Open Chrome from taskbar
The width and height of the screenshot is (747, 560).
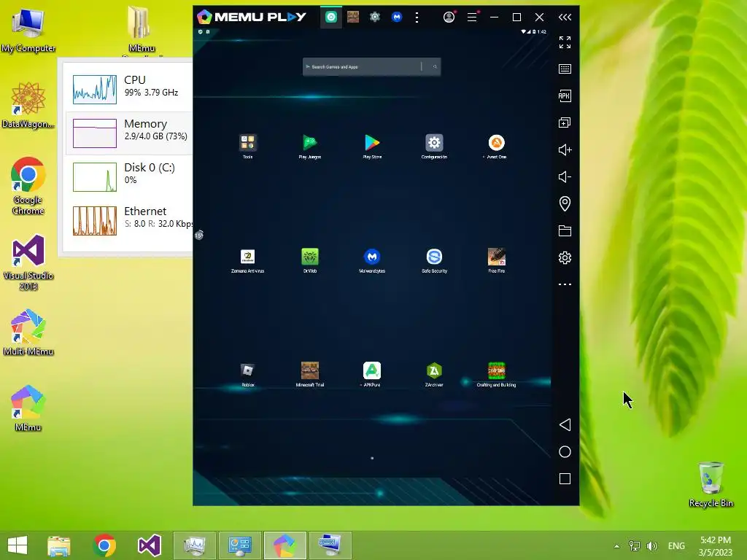pos(104,545)
